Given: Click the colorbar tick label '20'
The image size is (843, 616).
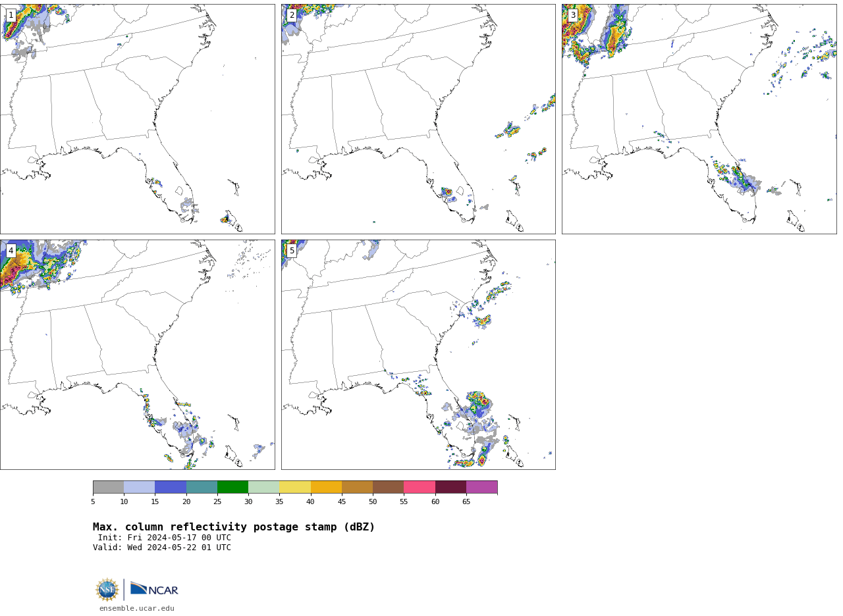Looking at the screenshot, I should pos(186,502).
